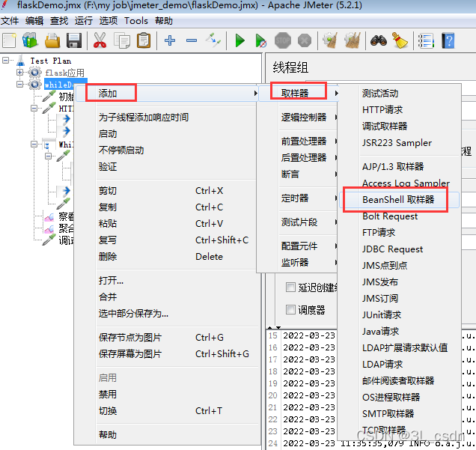476x450 pixels.
Task: Collapse the HTTP sampler tree node
Action: click(34, 108)
